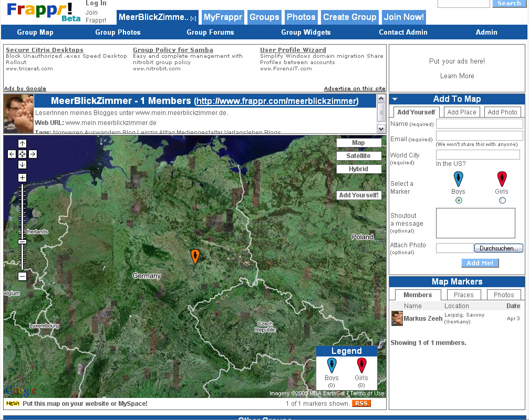Click the blue Boys icon in the Legend
The image size is (529, 420).
pos(331,365)
